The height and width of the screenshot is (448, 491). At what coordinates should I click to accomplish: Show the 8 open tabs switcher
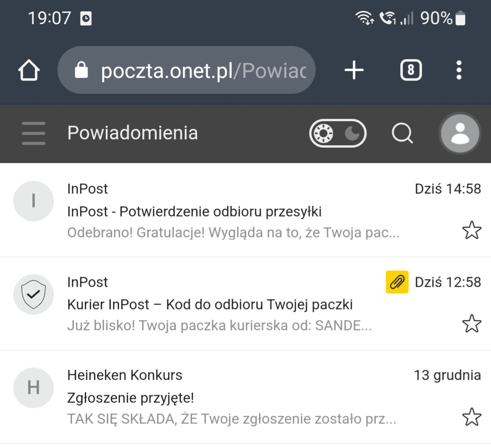pyautogui.click(x=411, y=70)
